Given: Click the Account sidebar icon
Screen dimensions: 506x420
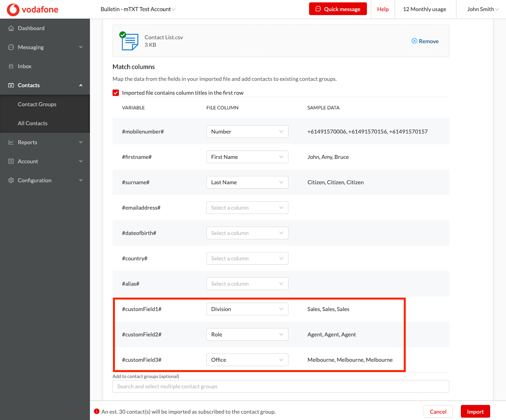Looking at the screenshot, I should click(x=10, y=161).
